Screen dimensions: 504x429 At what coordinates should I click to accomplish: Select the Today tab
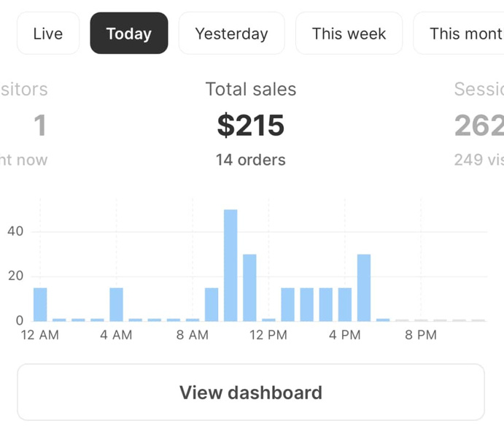coord(129,34)
